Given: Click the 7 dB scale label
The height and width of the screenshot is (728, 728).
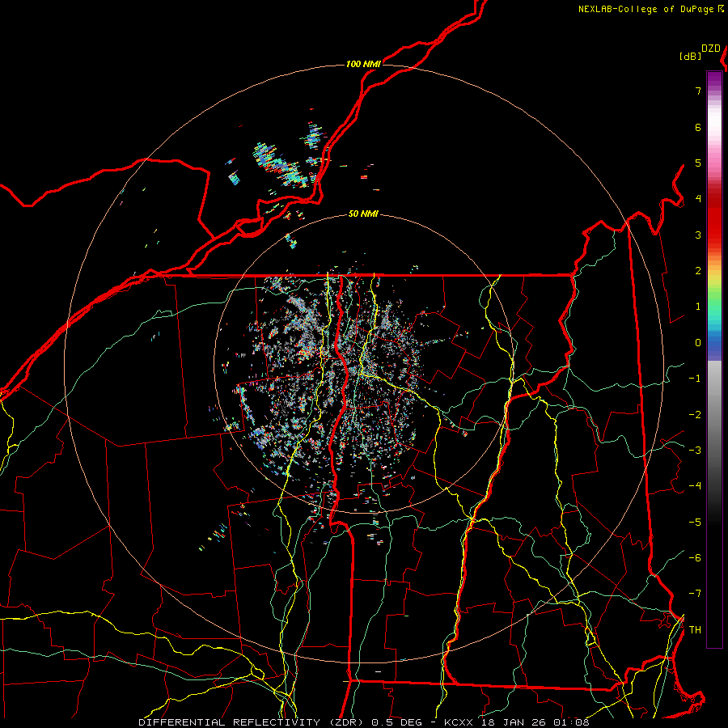Looking at the screenshot, I should click(x=698, y=91).
